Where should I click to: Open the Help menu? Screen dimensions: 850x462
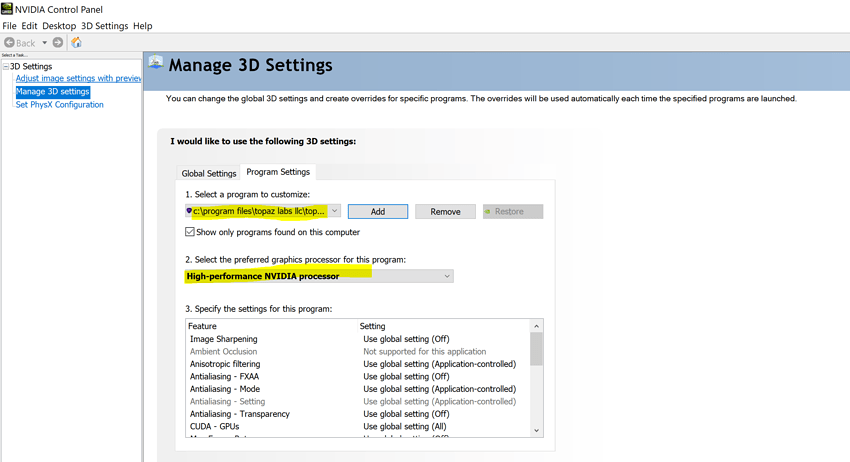(x=143, y=25)
